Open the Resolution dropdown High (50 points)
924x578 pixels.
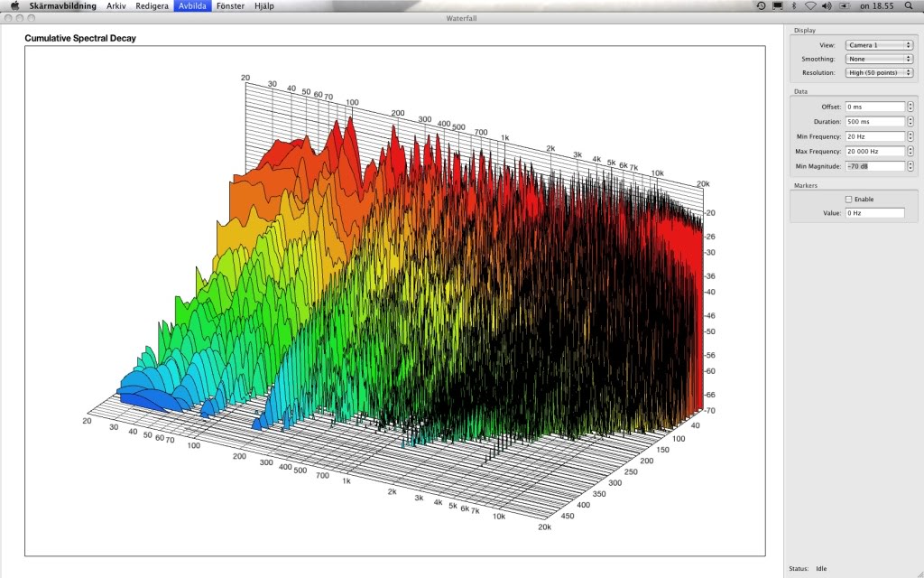click(879, 72)
